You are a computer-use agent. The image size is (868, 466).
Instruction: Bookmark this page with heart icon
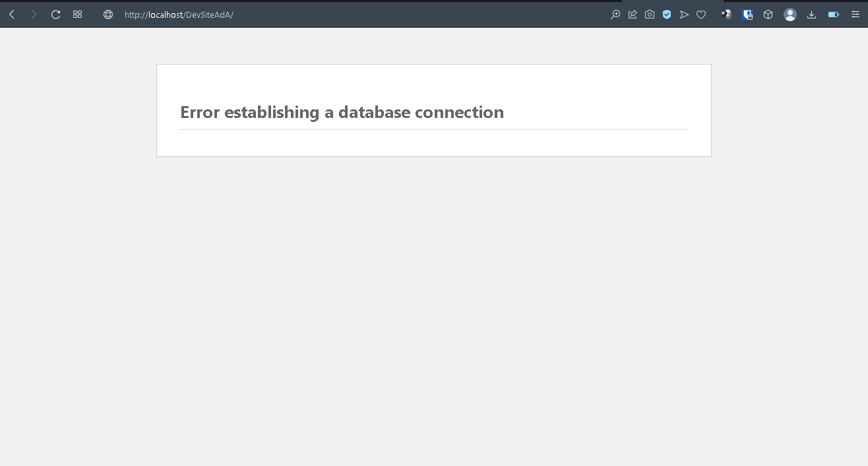point(701,15)
